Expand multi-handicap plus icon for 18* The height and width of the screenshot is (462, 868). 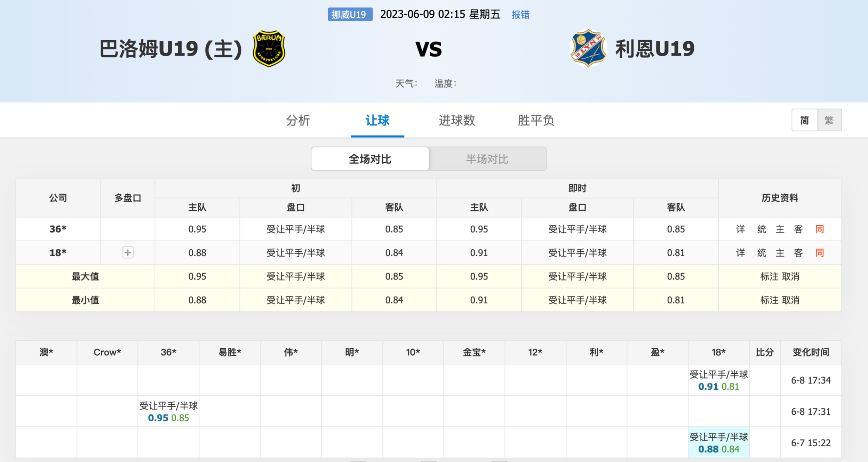pos(128,253)
